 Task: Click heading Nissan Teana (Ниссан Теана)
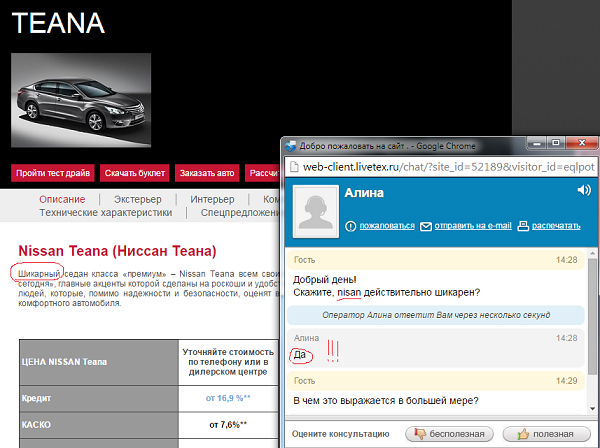pos(117,251)
